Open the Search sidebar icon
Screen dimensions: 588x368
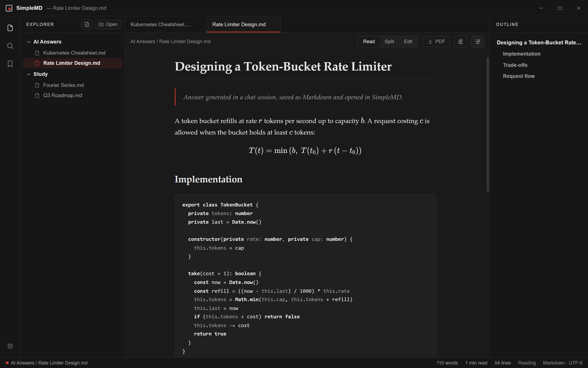(x=10, y=46)
